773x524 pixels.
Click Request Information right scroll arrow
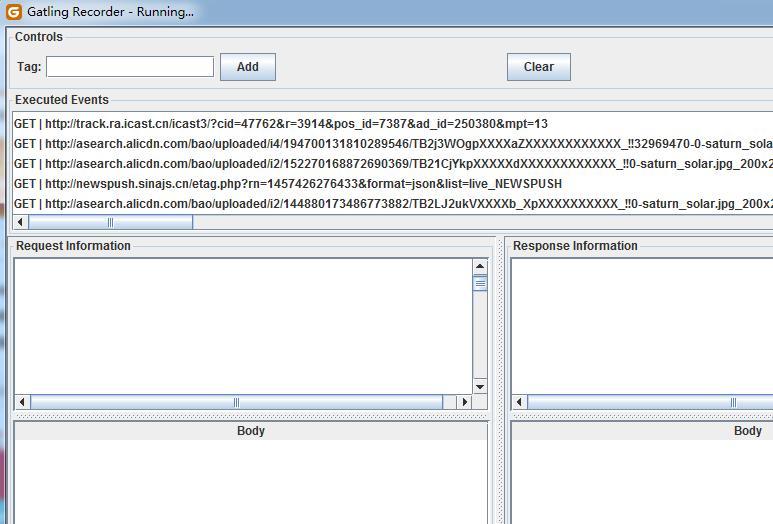(464, 402)
